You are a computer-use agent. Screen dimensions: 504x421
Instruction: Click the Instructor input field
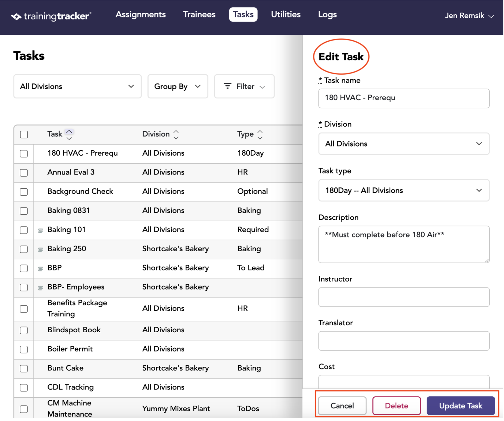click(404, 297)
